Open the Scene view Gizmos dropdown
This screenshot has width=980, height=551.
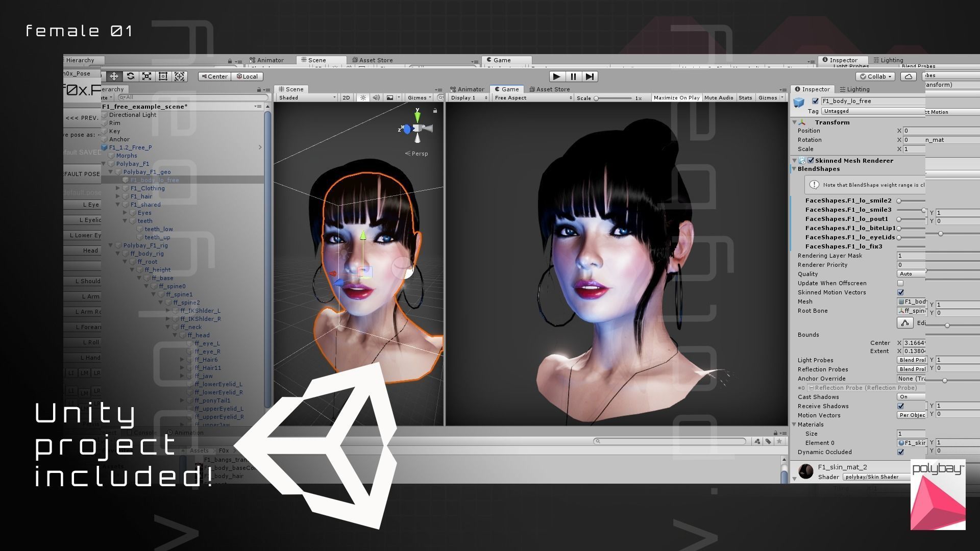coord(420,98)
